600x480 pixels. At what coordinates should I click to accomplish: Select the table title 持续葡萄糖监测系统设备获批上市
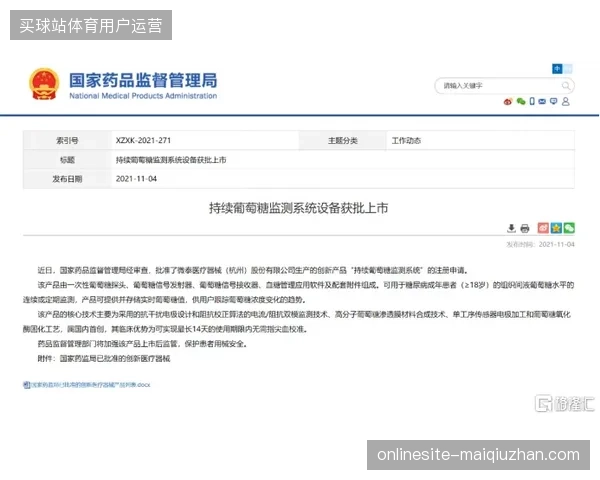tap(171, 160)
